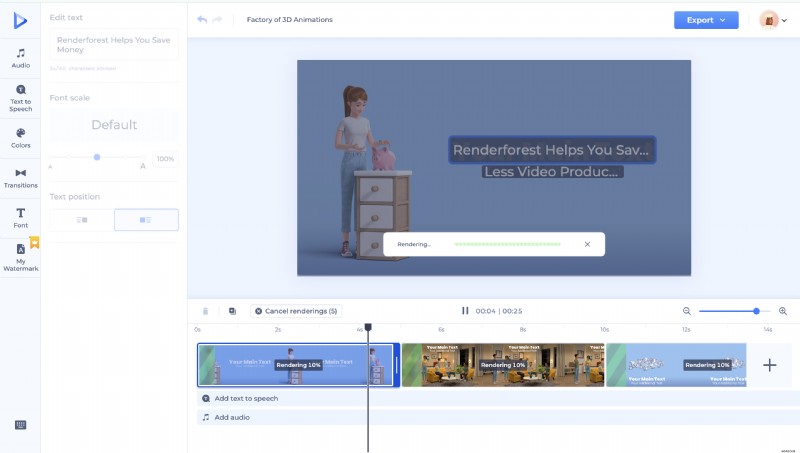The width and height of the screenshot is (800, 453).
Task: Click the Default font scale box
Action: point(114,125)
